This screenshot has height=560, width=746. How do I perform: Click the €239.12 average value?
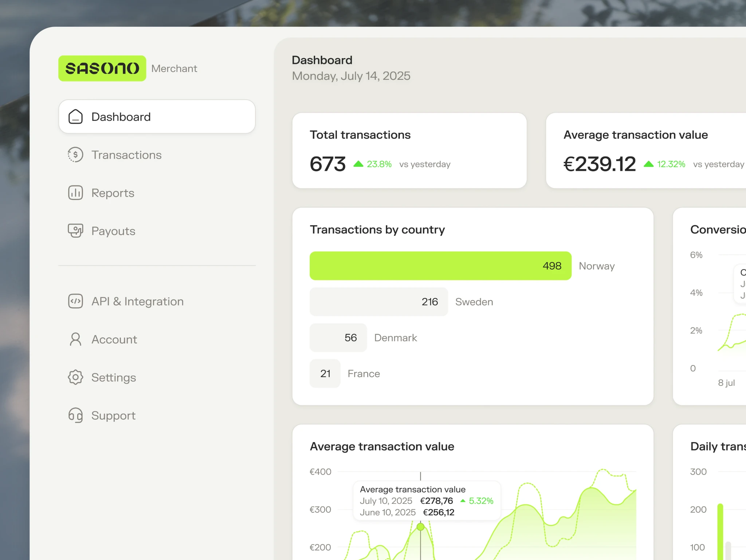(x=600, y=164)
